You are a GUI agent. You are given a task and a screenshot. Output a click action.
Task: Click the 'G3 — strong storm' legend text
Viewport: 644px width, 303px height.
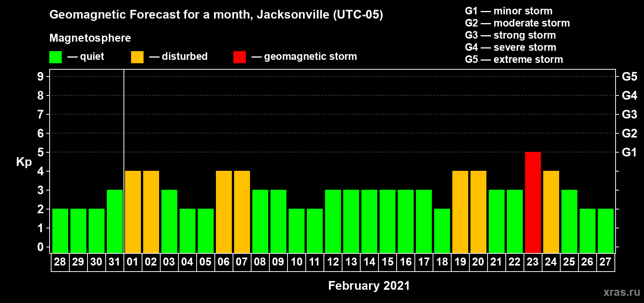pyautogui.click(x=511, y=35)
